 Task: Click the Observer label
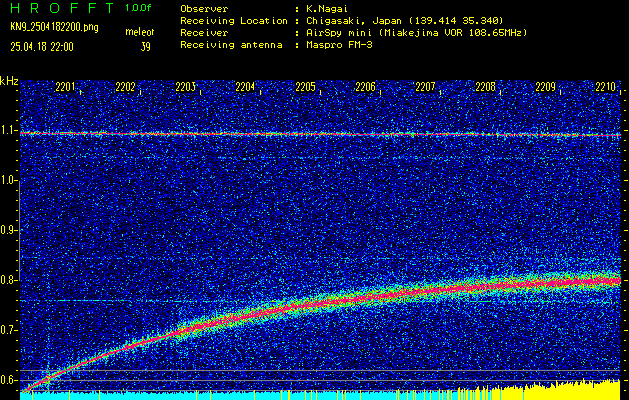(x=204, y=9)
